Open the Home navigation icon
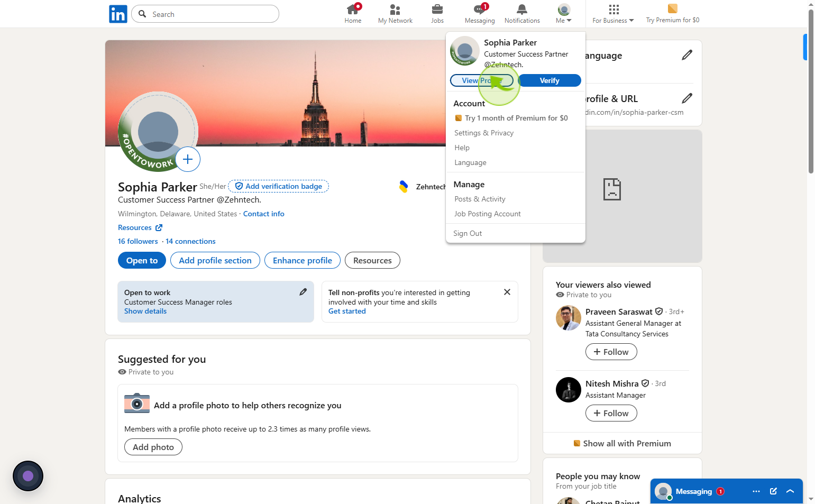This screenshot has width=815, height=504. (353, 14)
